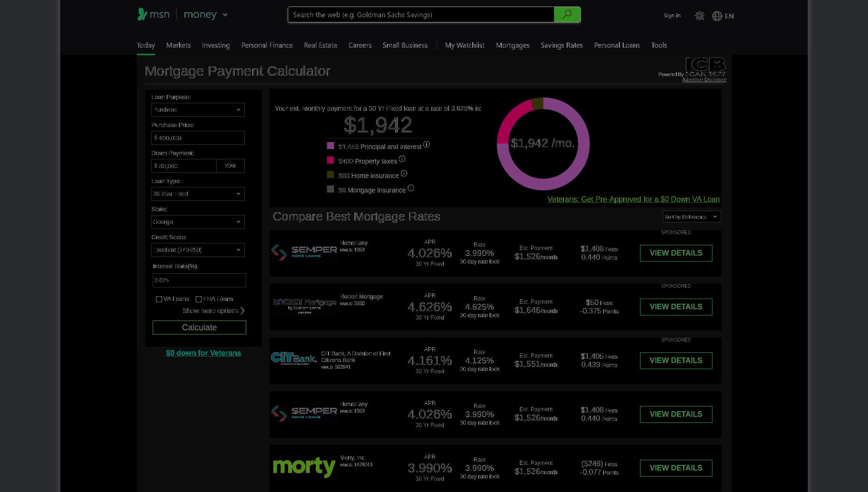This screenshot has width=868, height=492.
Task: View details for second HomeEasy offer
Action: coord(676,414)
